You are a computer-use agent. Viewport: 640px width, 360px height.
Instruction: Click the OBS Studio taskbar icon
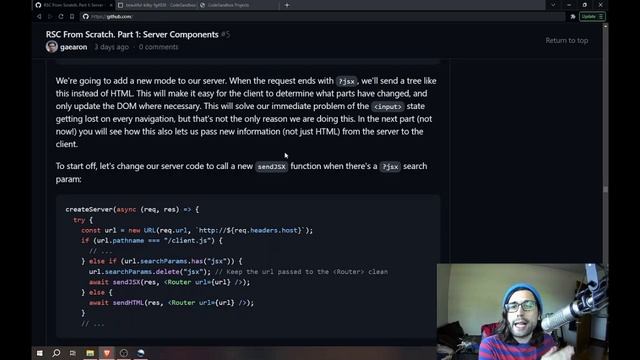124,353
